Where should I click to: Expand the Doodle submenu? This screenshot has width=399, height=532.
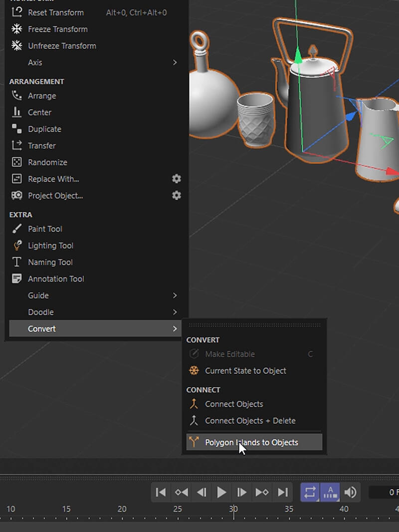click(175, 312)
